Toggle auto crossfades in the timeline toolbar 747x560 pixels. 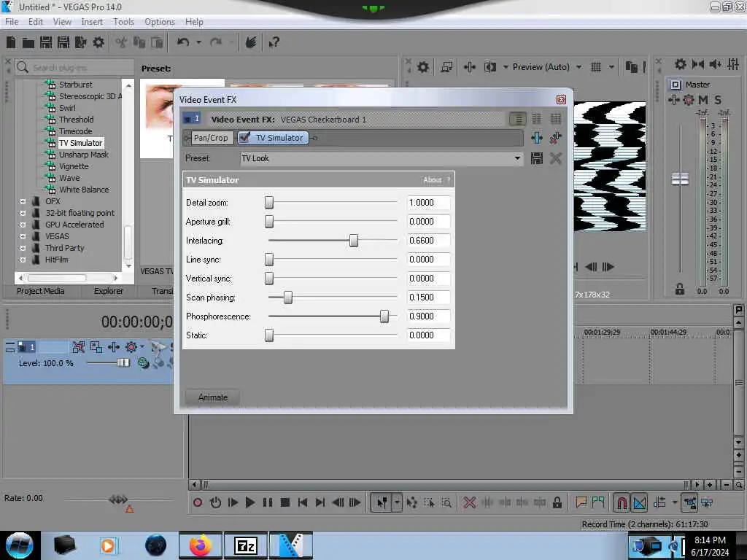(x=640, y=502)
